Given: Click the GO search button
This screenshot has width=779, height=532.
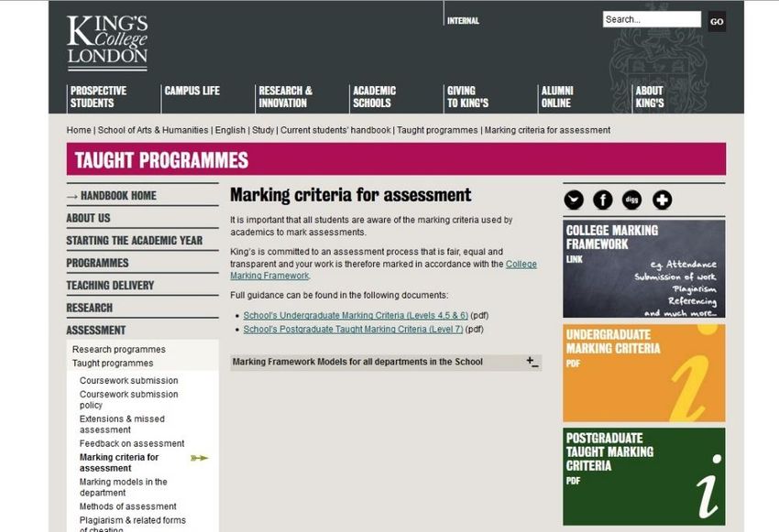Looking at the screenshot, I should coord(717,21).
